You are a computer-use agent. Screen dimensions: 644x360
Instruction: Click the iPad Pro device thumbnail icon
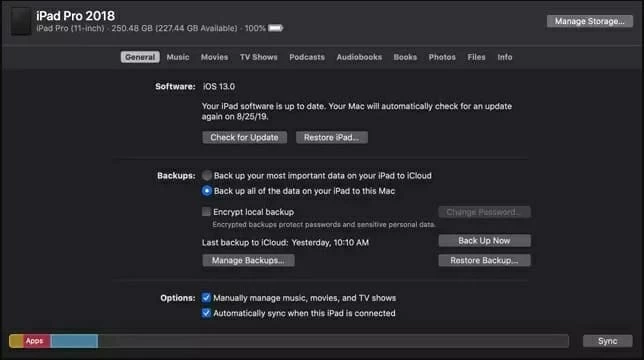[x=21, y=21]
